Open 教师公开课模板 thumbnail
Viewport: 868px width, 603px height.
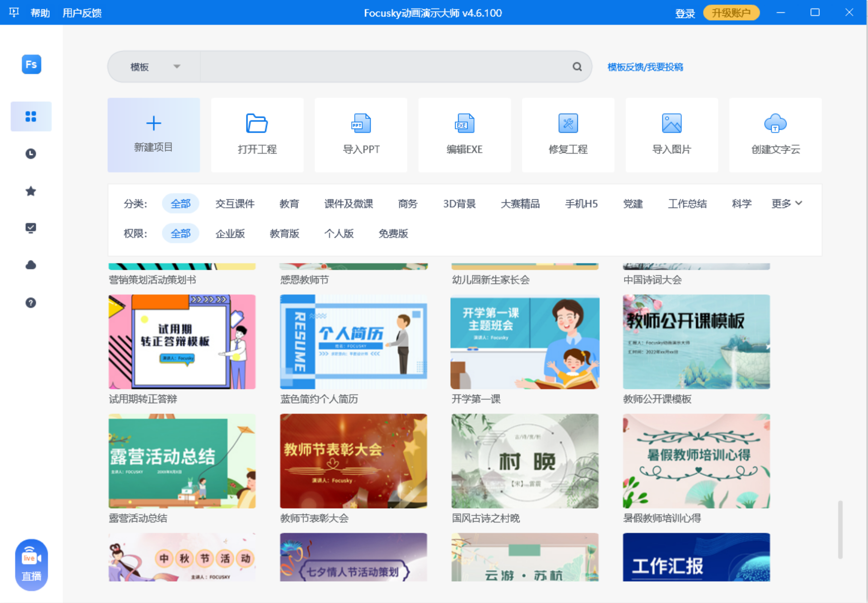(x=696, y=342)
